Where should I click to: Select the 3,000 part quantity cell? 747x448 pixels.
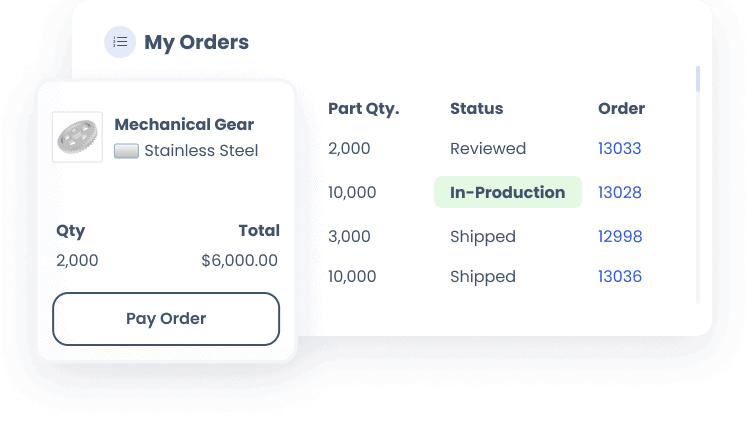pyautogui.click(x=349, y=237)
